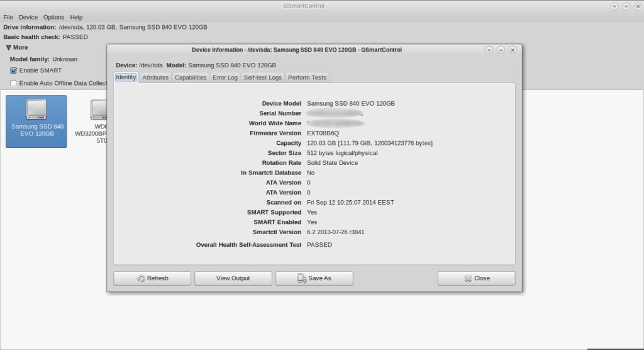
Task: Click the View Output button
Action: point(233,278)
